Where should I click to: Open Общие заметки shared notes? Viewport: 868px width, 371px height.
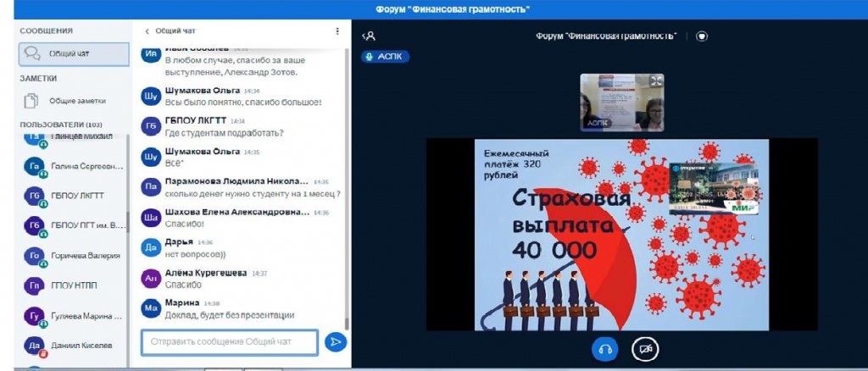tap(74, 101)
